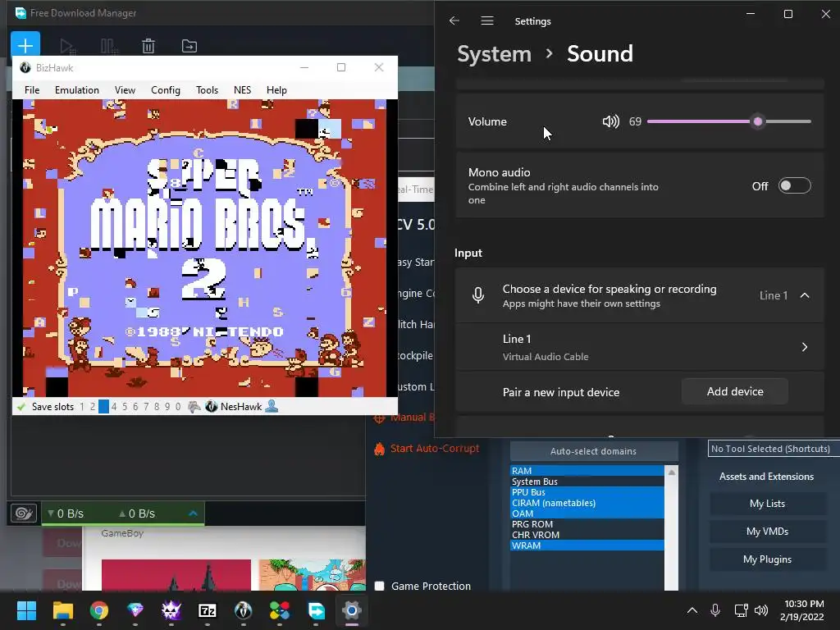
Task: Adjust the Volume slider handle
Action: 757,121
